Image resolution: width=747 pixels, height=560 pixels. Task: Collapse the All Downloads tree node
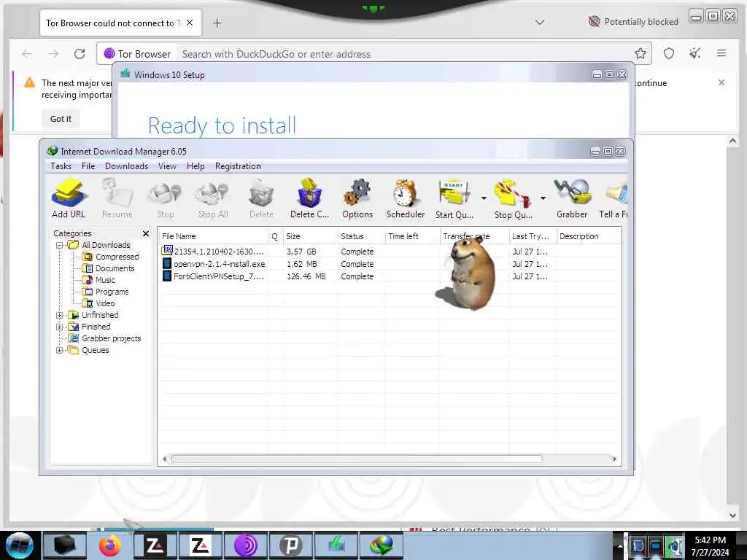60,245
